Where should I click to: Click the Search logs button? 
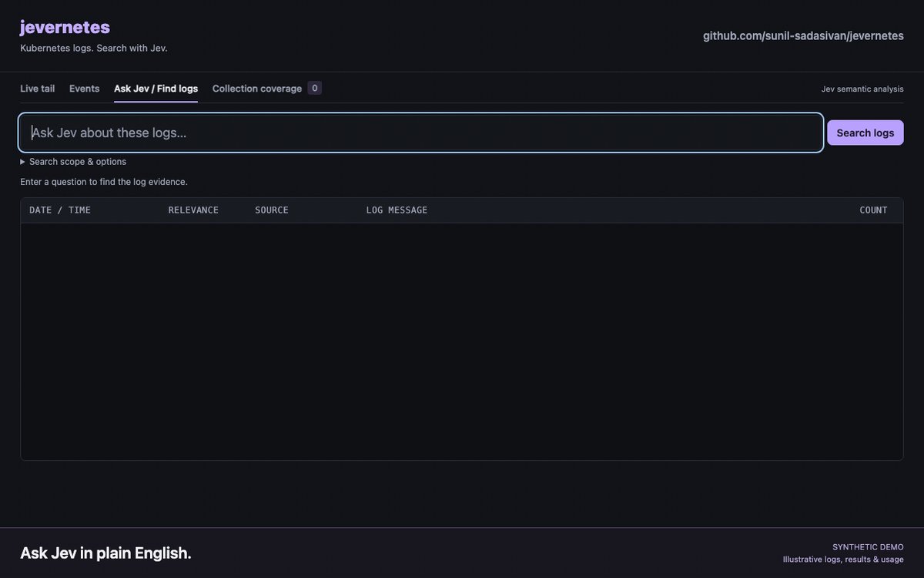[x=865, y=133]
